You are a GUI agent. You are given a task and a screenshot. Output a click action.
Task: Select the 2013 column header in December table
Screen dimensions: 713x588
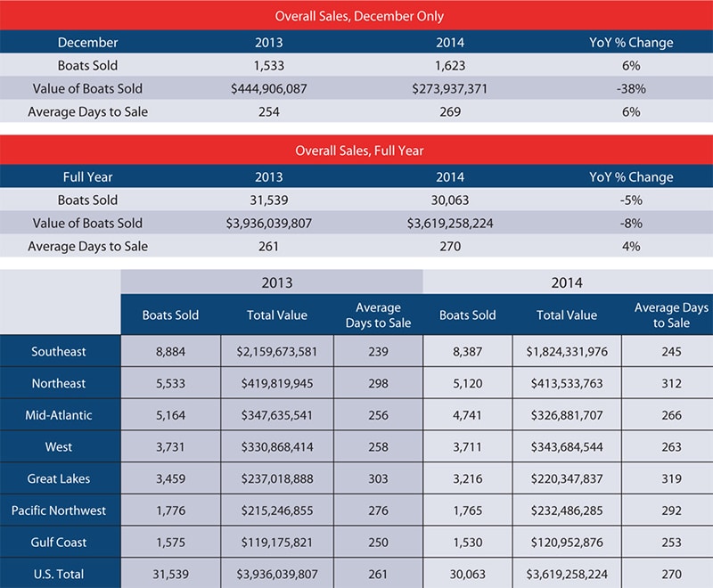click(x=266, y=42)
